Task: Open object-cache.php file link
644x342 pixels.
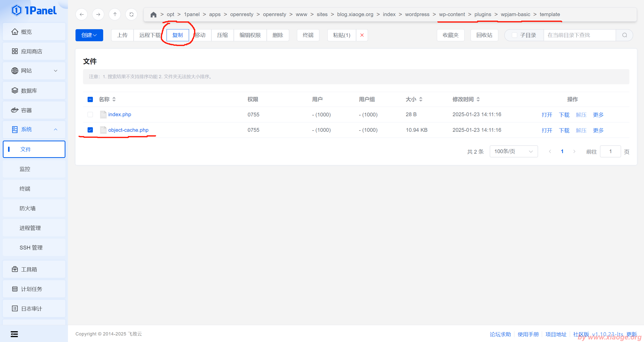Action: 128,130
